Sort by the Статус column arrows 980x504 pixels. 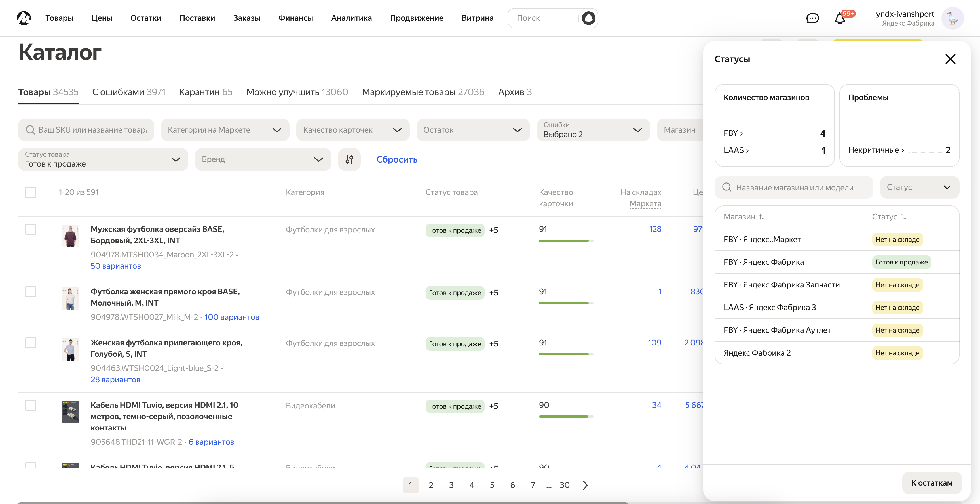coord(903,217)
